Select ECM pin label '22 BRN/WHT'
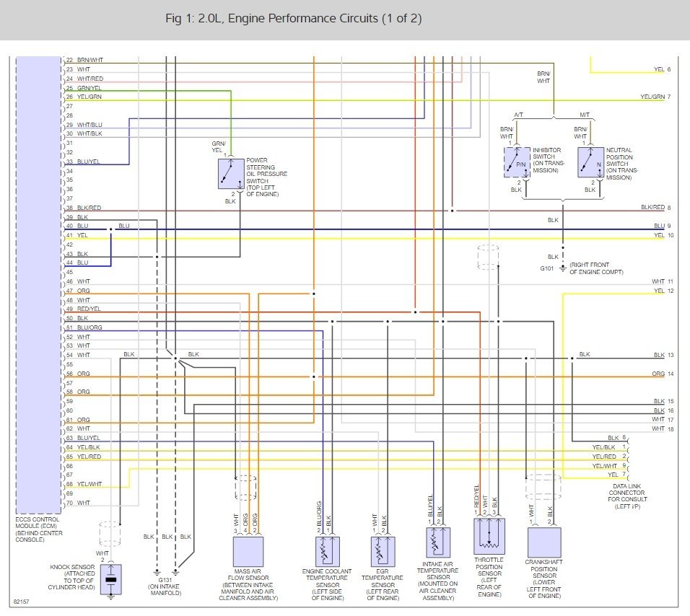Image resolution: width=690 pixels, height=616 pixels. click(85, 61)
